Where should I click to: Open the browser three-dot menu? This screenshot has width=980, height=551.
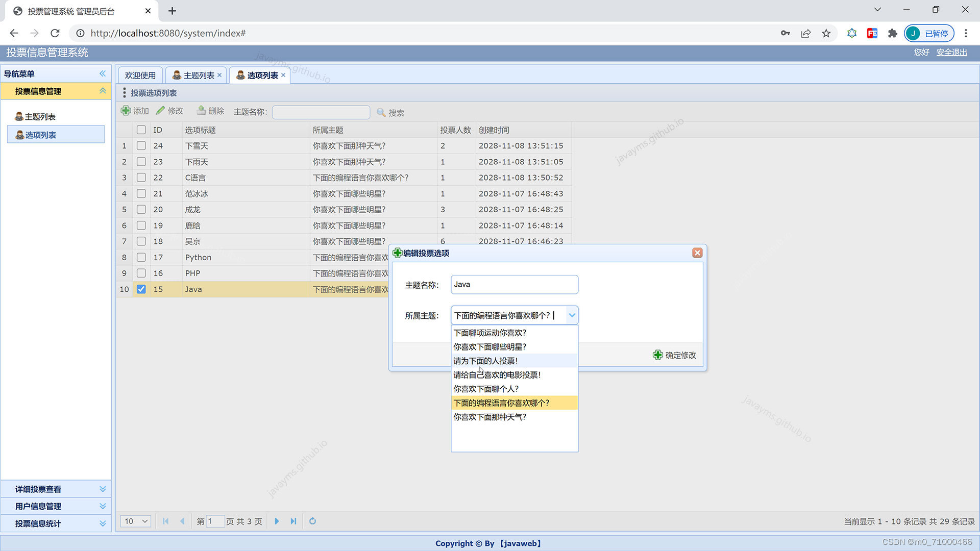966,33
